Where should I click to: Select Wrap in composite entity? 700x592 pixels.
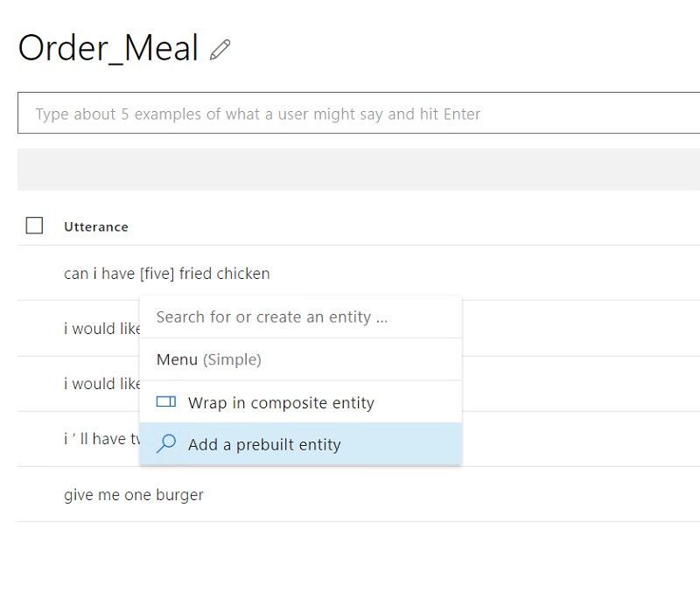point(300,402)
